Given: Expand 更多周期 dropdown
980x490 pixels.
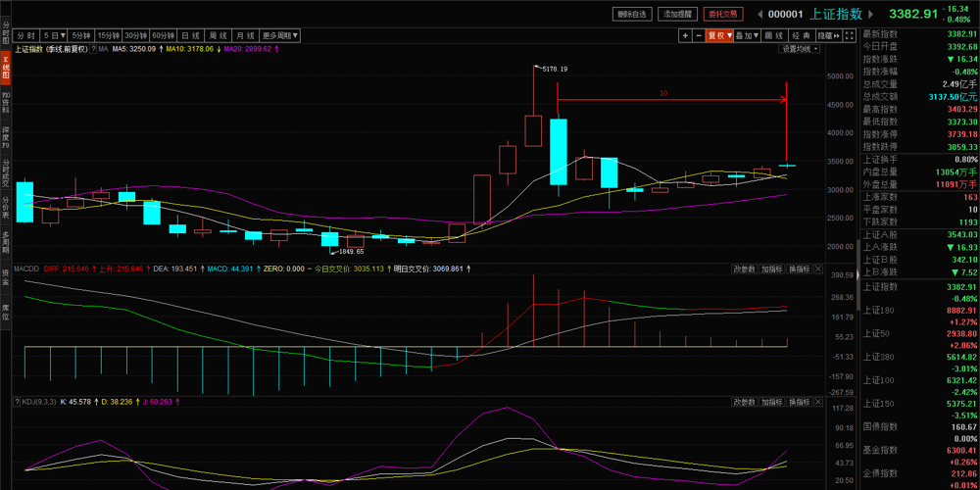Looking at the screenshot, I should [280, 35].
